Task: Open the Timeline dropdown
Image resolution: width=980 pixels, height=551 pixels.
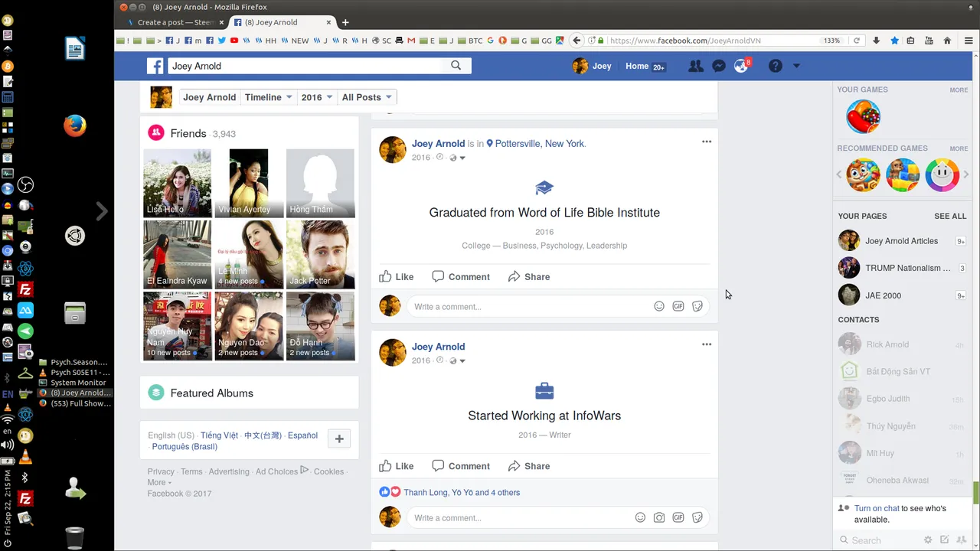Action: (x=268, y=97)
